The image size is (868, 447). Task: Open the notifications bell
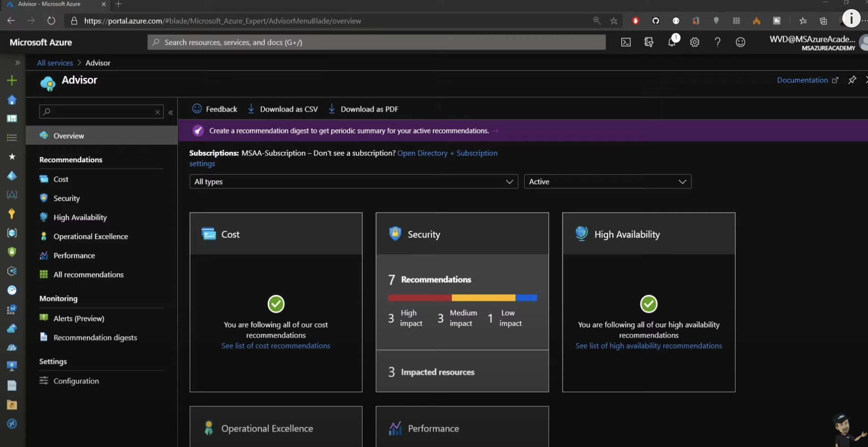click(672, 42)
